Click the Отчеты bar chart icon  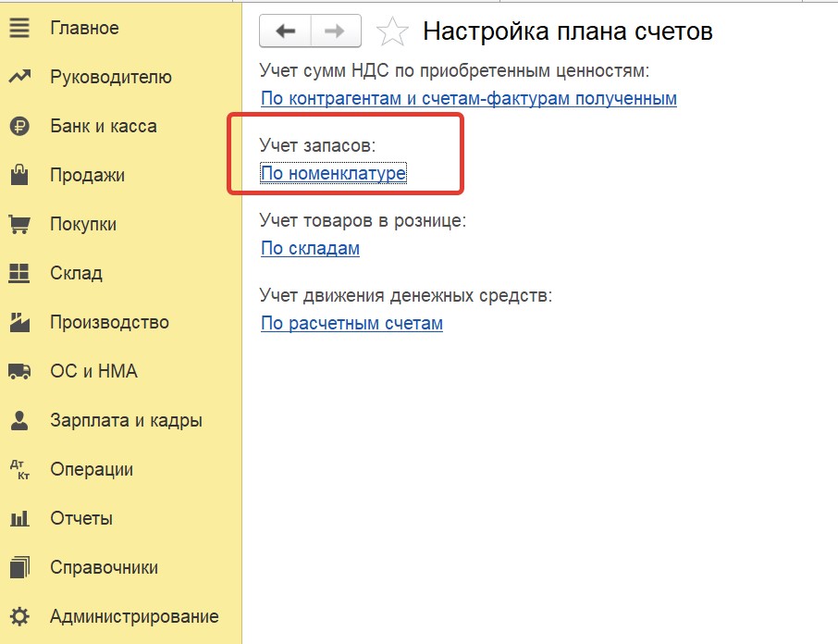pyautogui.click(x=19, y=518)
